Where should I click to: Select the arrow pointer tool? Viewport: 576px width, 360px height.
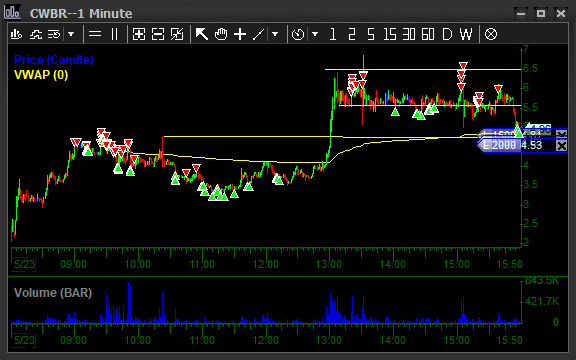(201, 34)
